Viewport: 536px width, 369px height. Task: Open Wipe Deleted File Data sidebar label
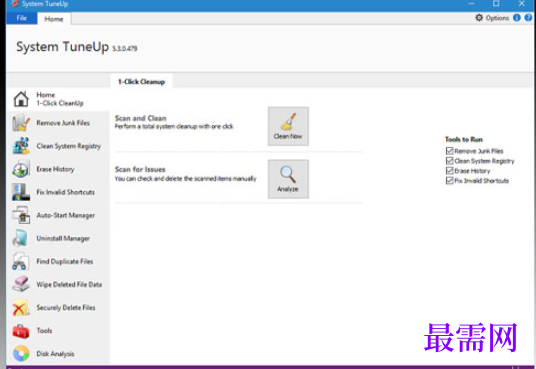point(69,285)
